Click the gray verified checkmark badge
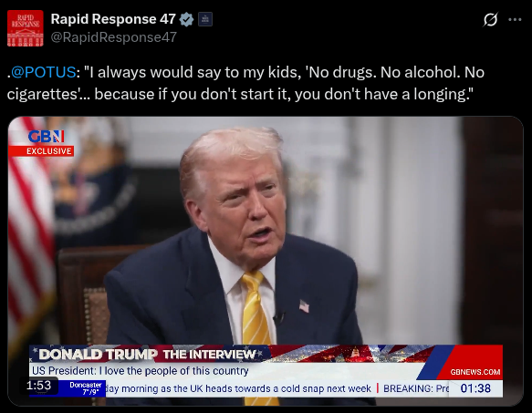The height and width of the screenshot is (413, 532). pyautogui.click(x=186, y=19)
